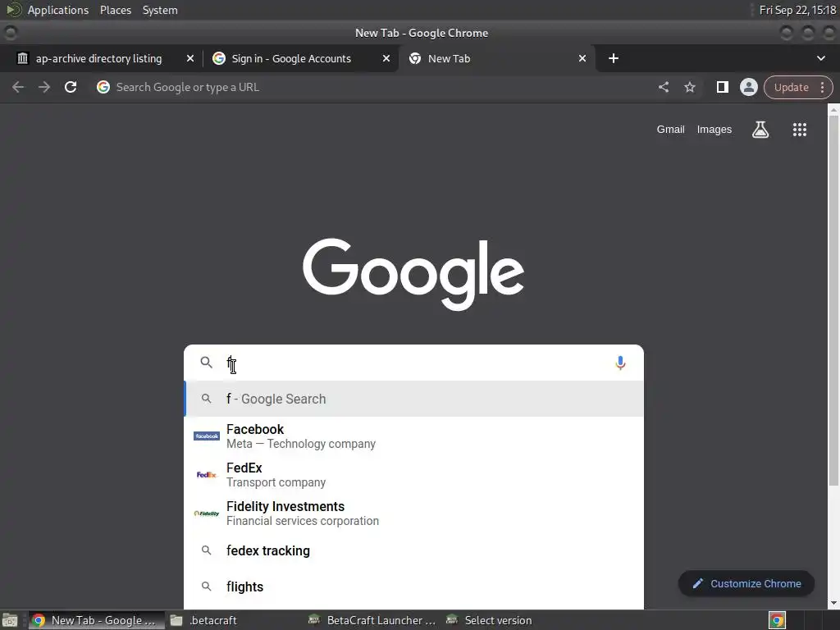Click the address bar URL field
The width and height of the screenshot is (840, 630).
(x=375, y=87)
